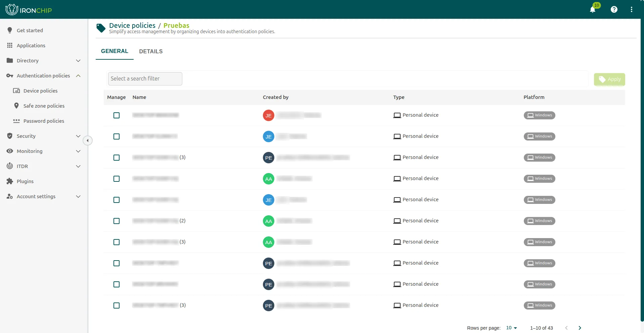The width and height of the screenshot is (644, 333).
Task: Open the three-dot options menu
Action: coord(632,9)
